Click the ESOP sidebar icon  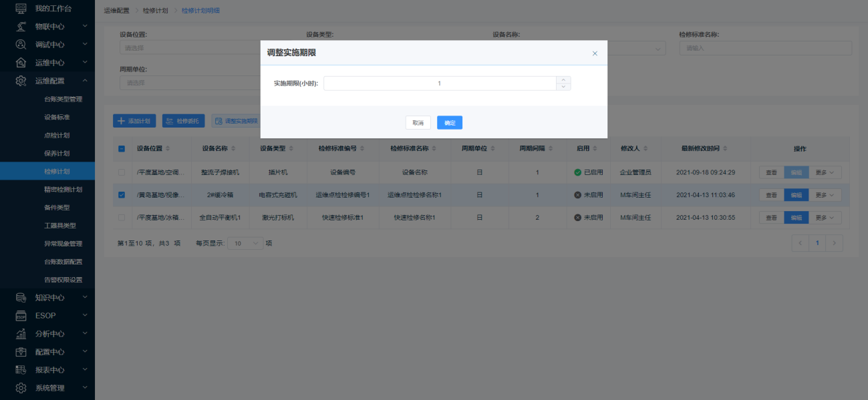(21, 315)
